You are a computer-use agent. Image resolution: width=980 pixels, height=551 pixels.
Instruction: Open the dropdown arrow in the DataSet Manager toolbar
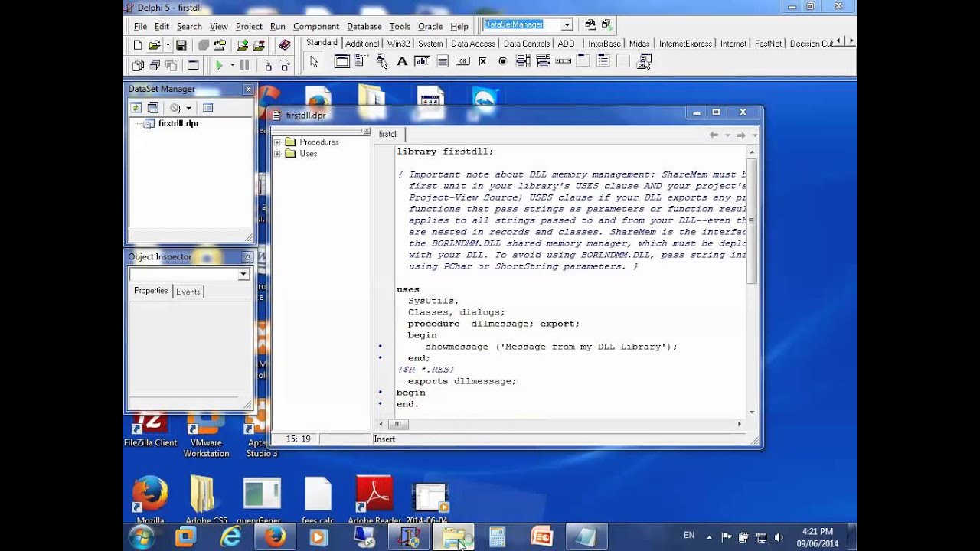[188, 108]
